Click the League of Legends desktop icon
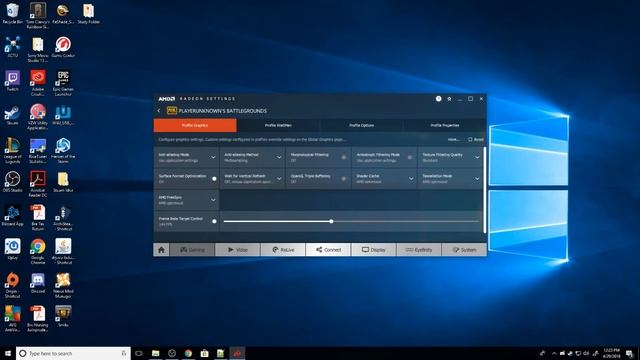This screenshot has width=640, height=360. [x=12, y=150]
